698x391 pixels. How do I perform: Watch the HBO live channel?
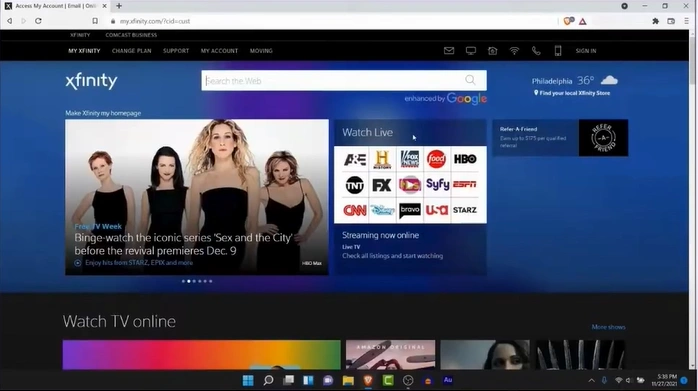pyautogui.click(x=465, y=159)
